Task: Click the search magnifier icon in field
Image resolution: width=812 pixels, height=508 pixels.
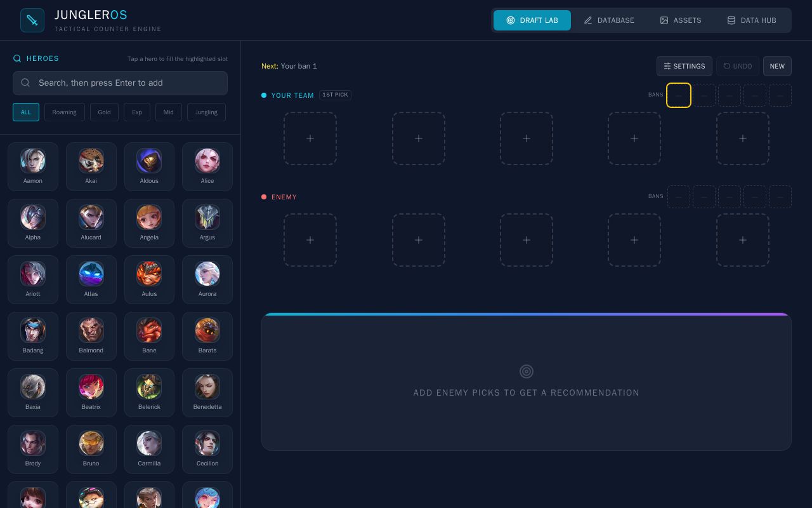Action: pyautogui.click(x=25, y=83)
